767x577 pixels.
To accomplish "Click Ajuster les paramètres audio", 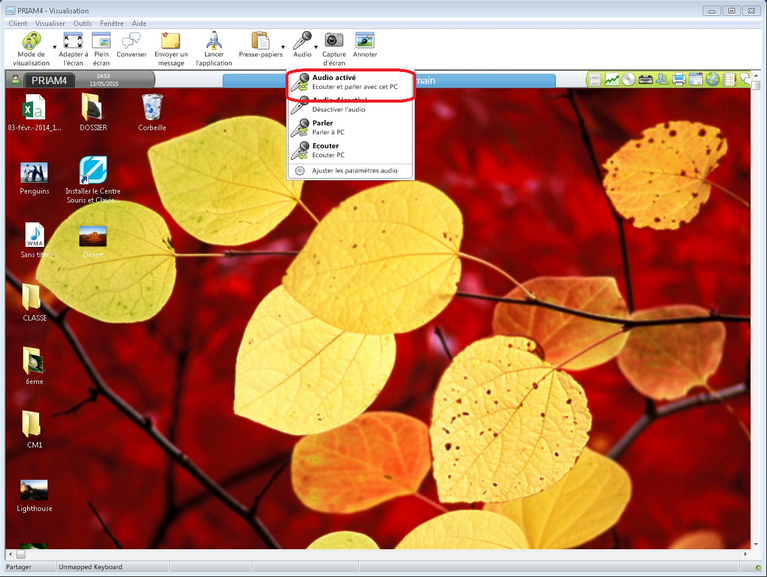I will 354,171.
